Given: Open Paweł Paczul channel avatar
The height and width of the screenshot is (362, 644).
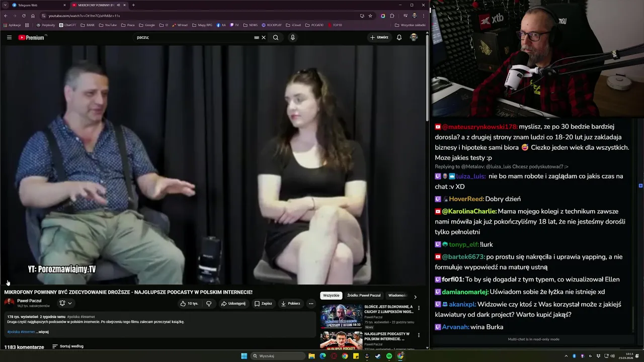Looking at the screenshot, I should tap(9, 303).
